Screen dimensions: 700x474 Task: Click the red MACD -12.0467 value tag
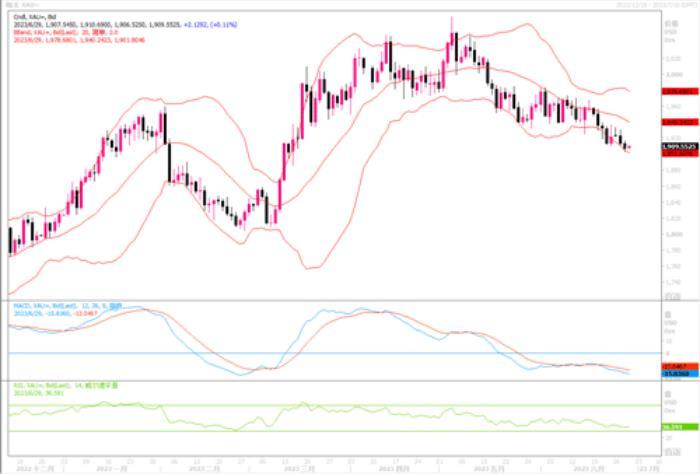(679, 367)
